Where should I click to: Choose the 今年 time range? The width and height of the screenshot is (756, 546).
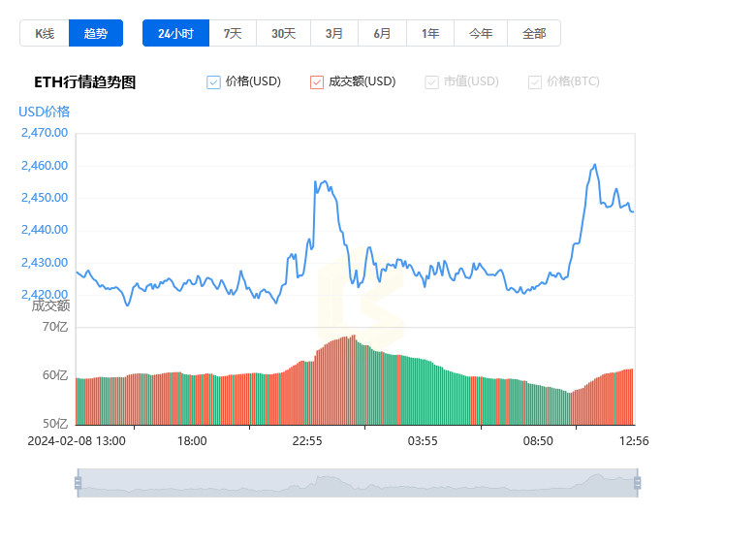pos(481,33)
